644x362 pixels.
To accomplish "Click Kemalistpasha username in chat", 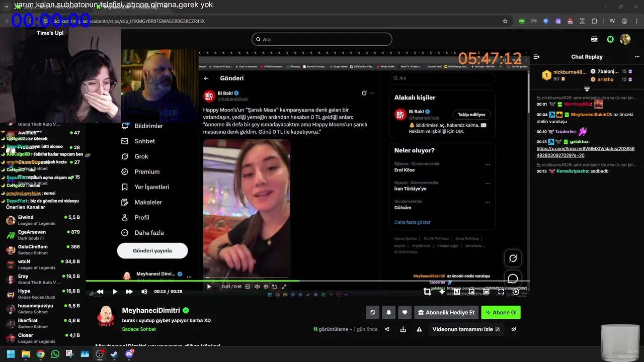I will pyautogui.click(x=572, y=171).
